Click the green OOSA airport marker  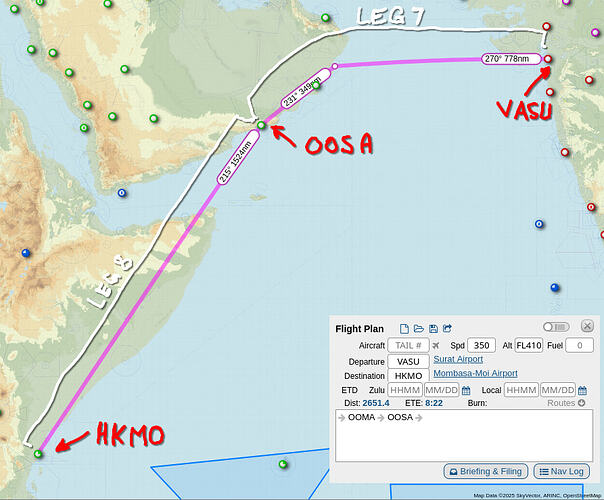[x=261, y=125]
